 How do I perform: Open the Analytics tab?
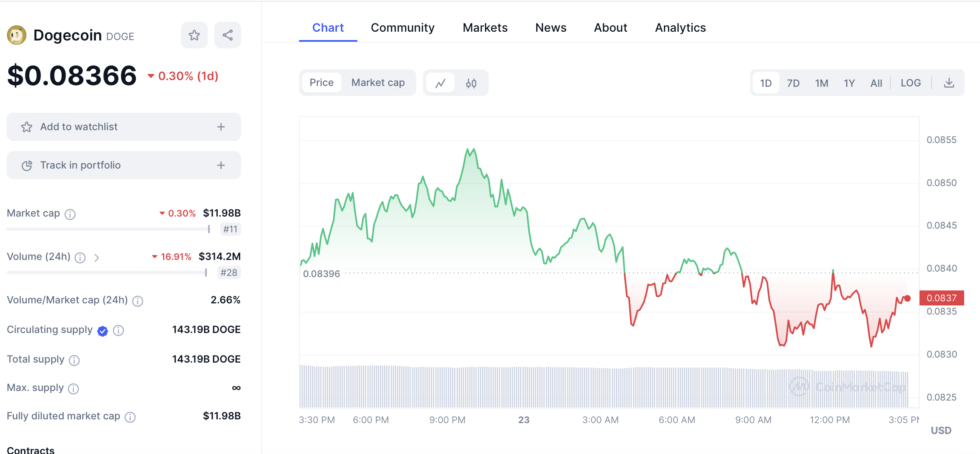(680, 28)
